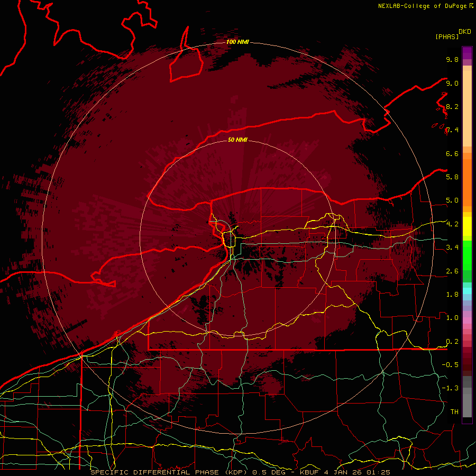Select the 9.8 value on the color scale
This screenshot has width=476, height=476.
452,59
